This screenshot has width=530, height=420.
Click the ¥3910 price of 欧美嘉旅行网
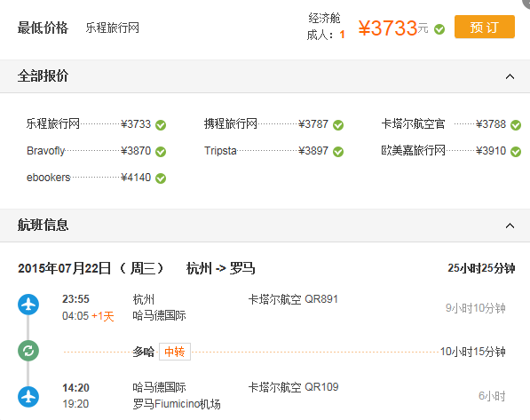pos(491,151)
